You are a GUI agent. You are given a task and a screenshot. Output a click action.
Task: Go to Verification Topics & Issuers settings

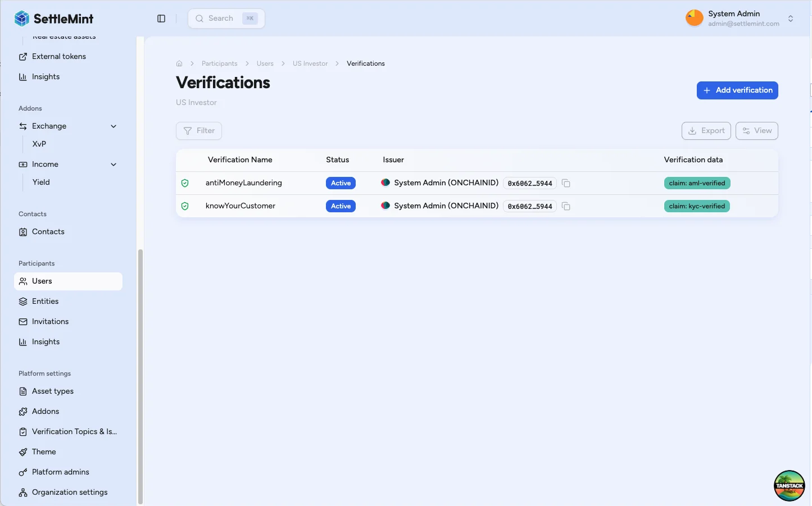74,432
